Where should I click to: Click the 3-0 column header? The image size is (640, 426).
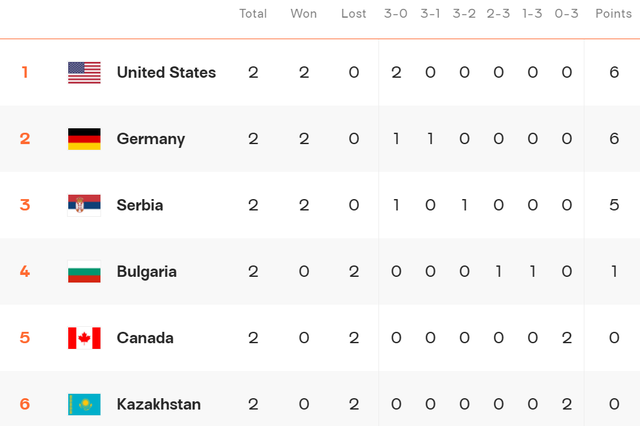396,14
